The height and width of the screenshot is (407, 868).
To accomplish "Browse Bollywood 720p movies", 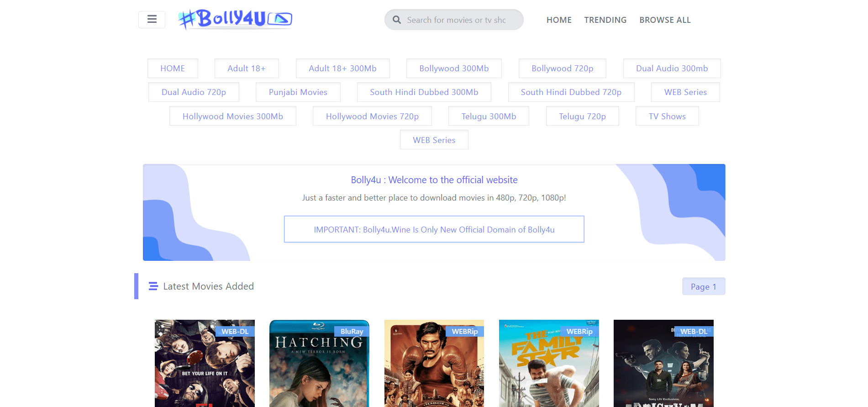I will coord(562,68).
